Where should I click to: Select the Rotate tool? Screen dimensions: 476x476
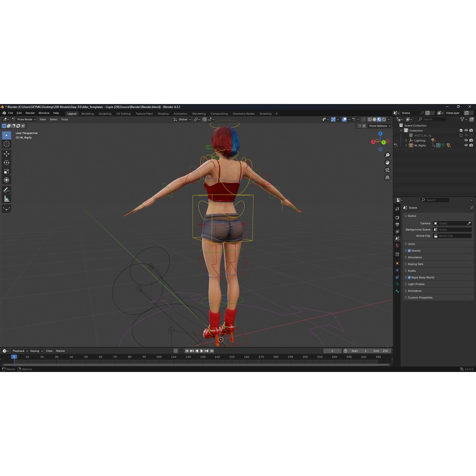click(x=6, y=163)
